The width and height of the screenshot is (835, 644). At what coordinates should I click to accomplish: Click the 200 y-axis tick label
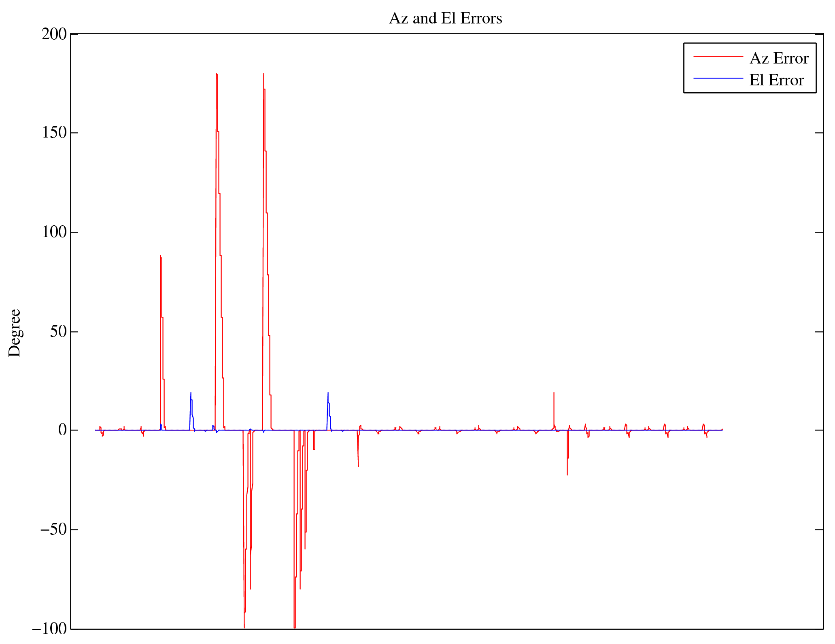54,34
